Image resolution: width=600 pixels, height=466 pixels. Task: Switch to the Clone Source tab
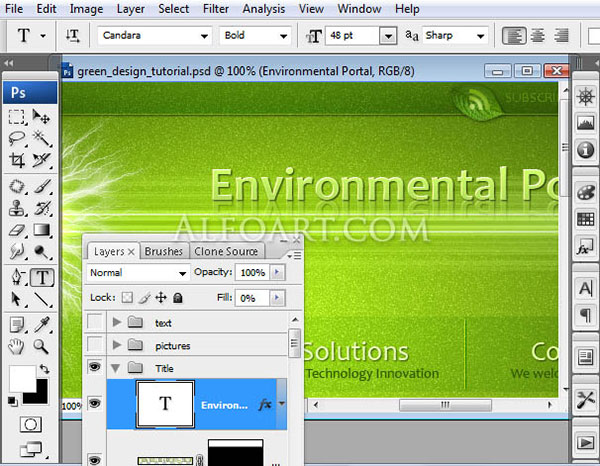[226, 251]
